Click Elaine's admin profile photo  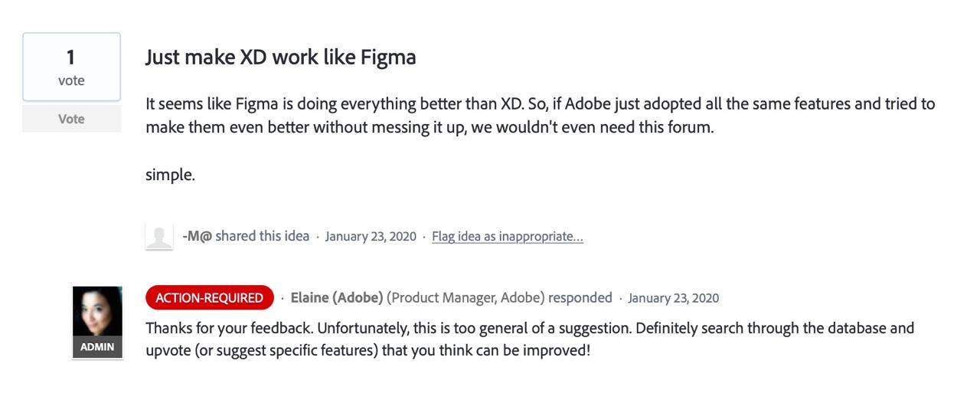pos(97,311)
